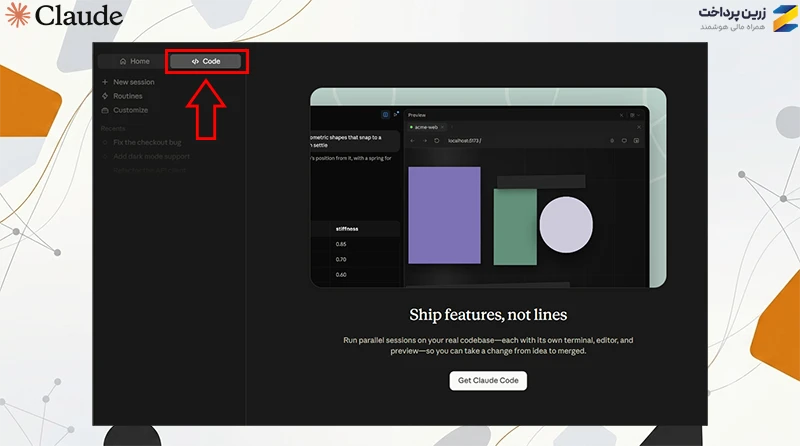This screenshot has height=446, width=800.
Task: Open the Code tab
Action: coord(206,61)
